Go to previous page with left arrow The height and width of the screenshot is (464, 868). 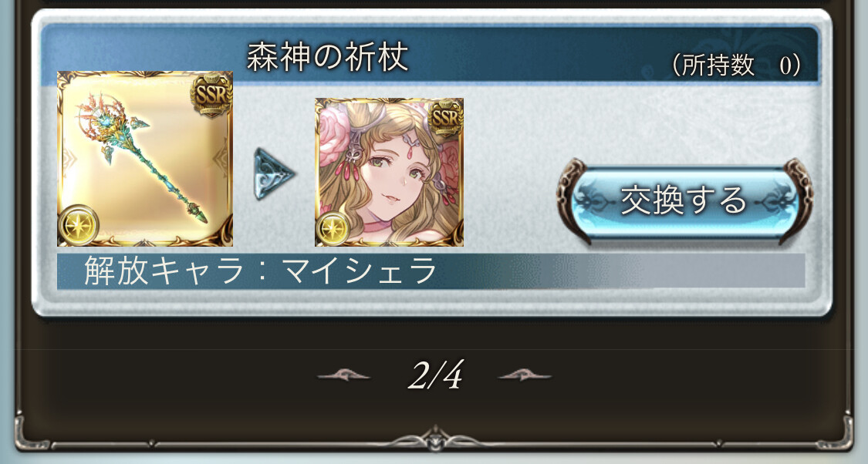click(344, 376)
